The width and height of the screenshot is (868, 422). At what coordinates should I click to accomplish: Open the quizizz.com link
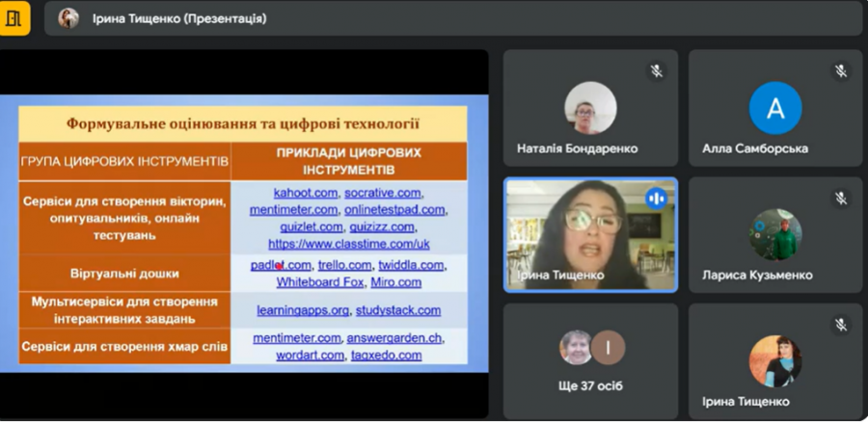coord(382,227)
